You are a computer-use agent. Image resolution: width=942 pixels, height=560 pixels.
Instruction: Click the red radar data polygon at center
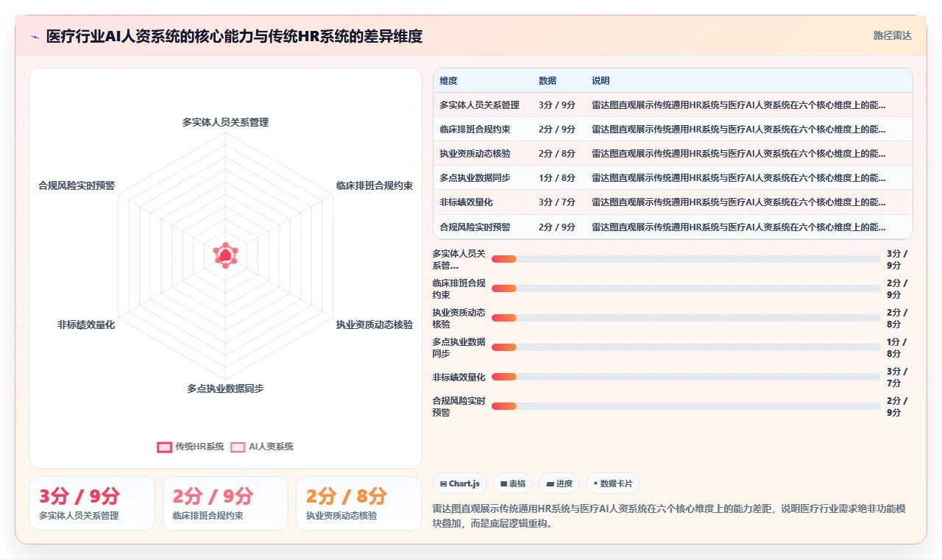(225, 255)
